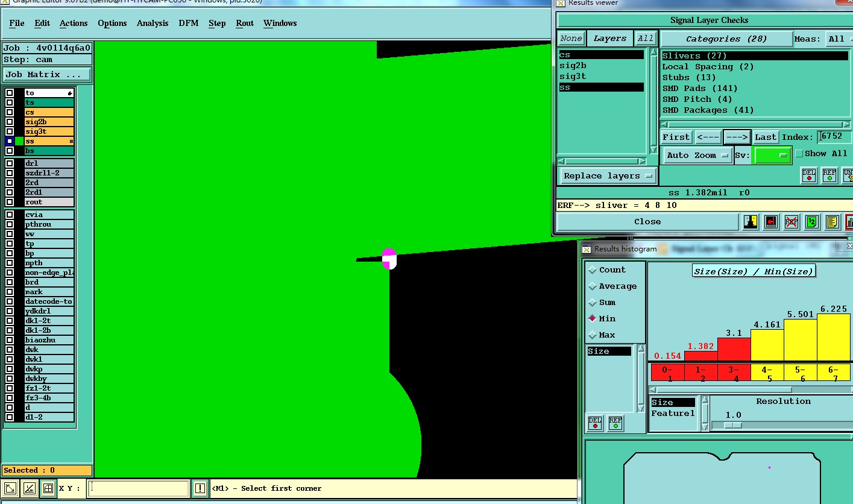853x504 pixels.
Task: Select the Sum radio option
Action: coord(593,303)
